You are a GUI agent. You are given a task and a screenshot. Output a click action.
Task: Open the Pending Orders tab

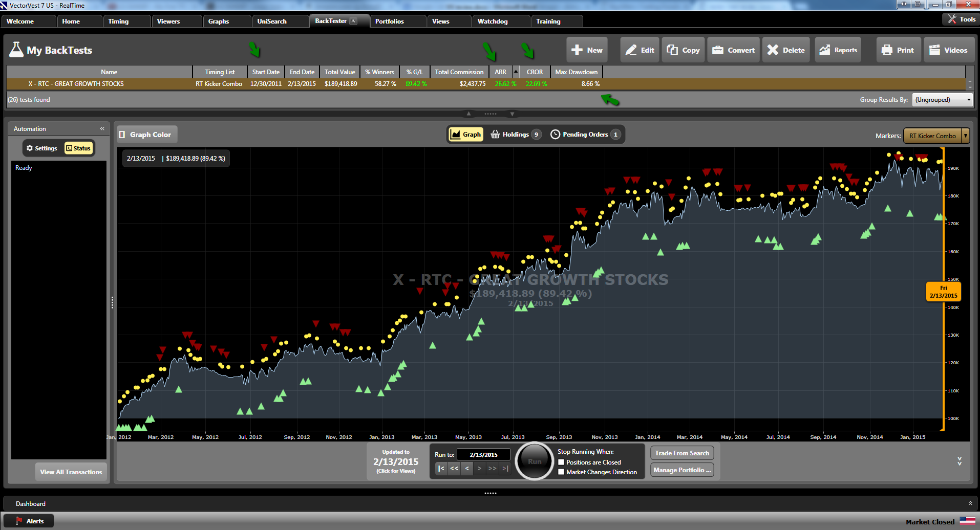[585, 135]
